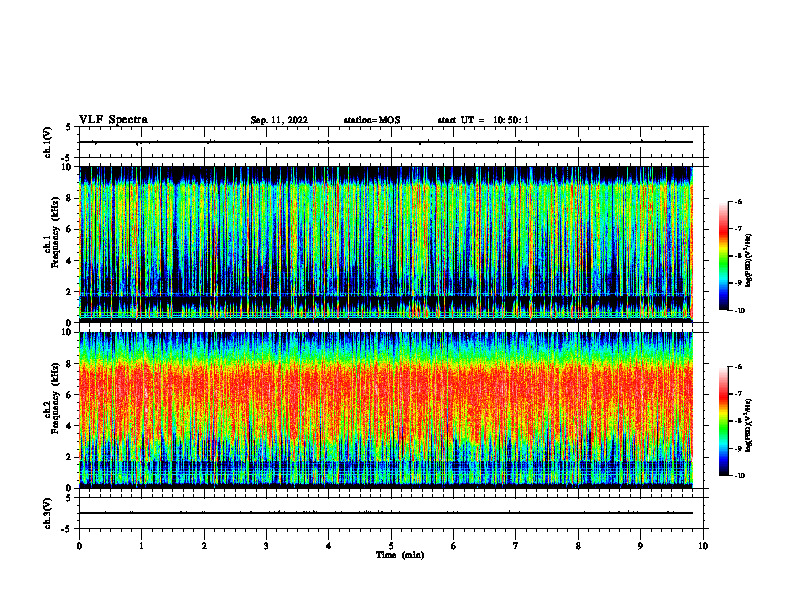Select the date label Sep. 11, 2022
This screenshot has height=612, width=792.
pos(279,120)
